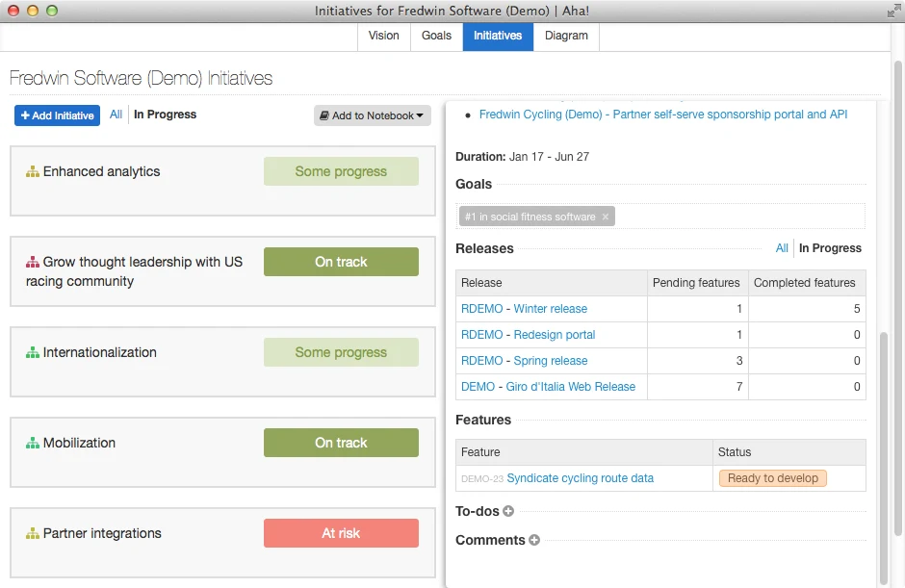Click the detail panel scrollbar thumb
Screen dimensions: 905x588
884,459
